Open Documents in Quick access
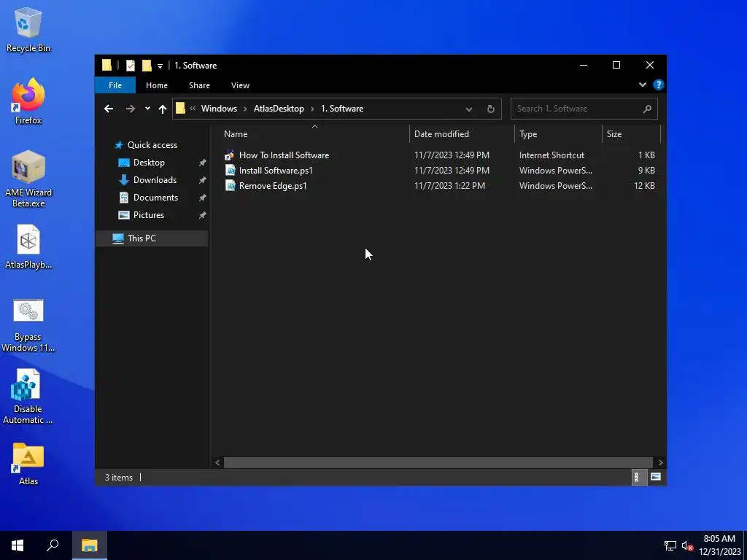This screenshot has height=560, width=747. (x=156, y=198)
